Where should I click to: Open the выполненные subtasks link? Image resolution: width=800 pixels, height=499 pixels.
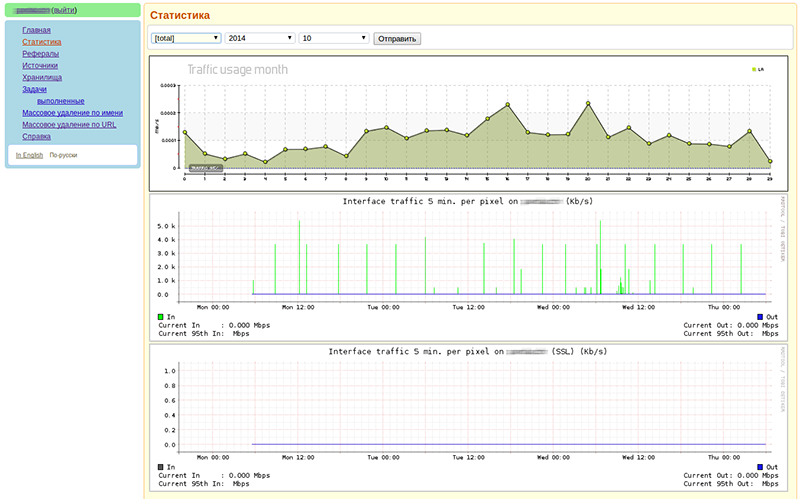point(60,101)
